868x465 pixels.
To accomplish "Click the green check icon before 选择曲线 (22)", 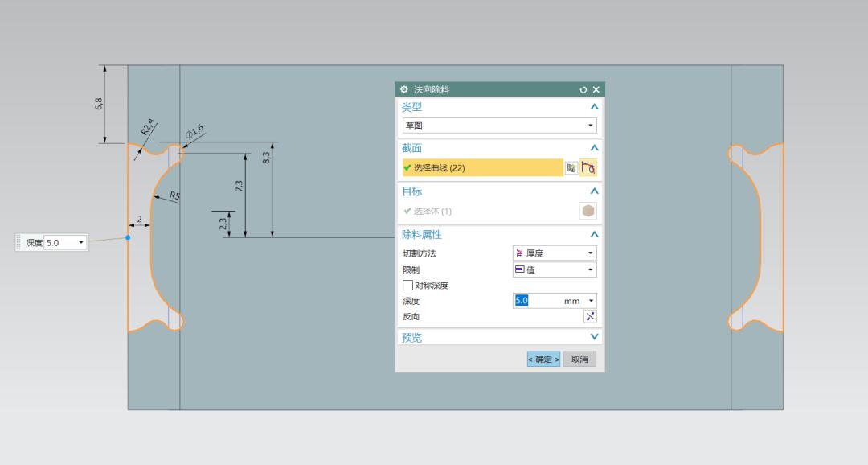I will 407,167.
